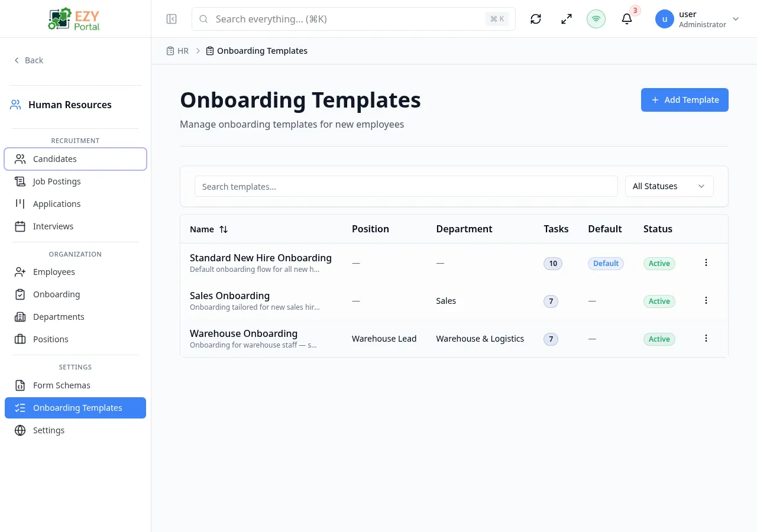Image resolution: width=757 pixels, height=532 pixels.
Task: Sort by Name column arrows icon
Action: 224,229
